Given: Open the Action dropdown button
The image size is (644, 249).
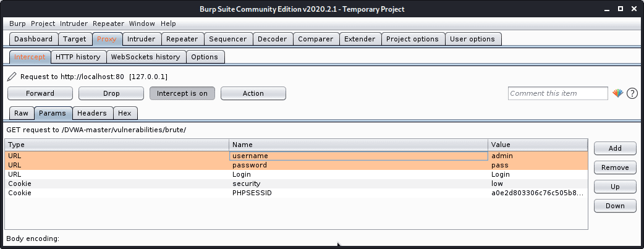Looking at the screenshot, I should coord(253,93).
